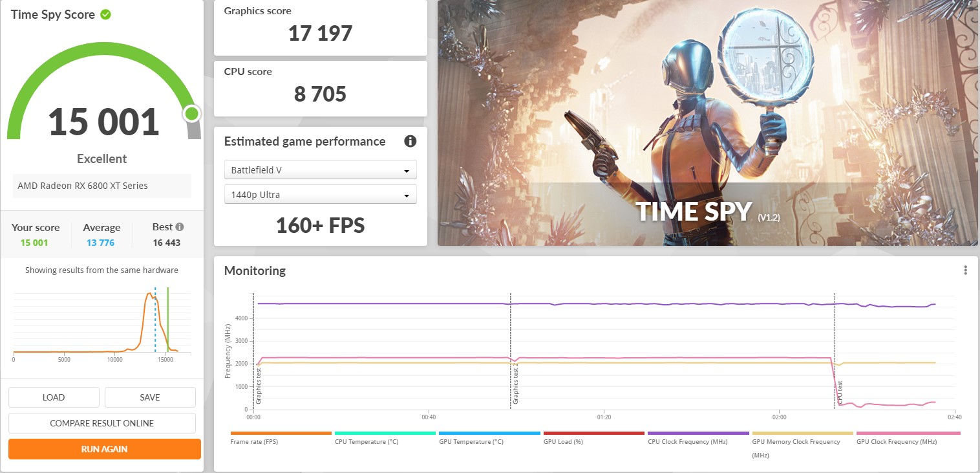
Task: Open the Monitoring panel three-dot menu
Action: pos(966,270)
